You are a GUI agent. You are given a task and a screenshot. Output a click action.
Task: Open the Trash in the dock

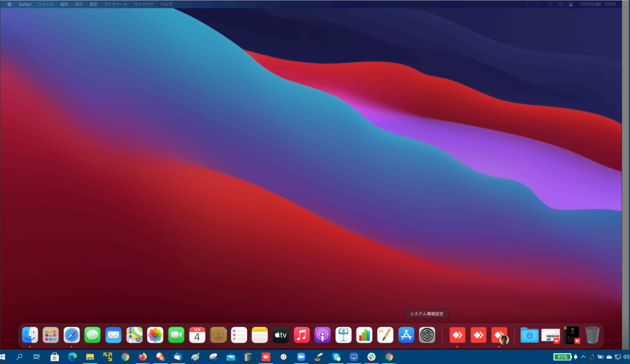point(592,335)
